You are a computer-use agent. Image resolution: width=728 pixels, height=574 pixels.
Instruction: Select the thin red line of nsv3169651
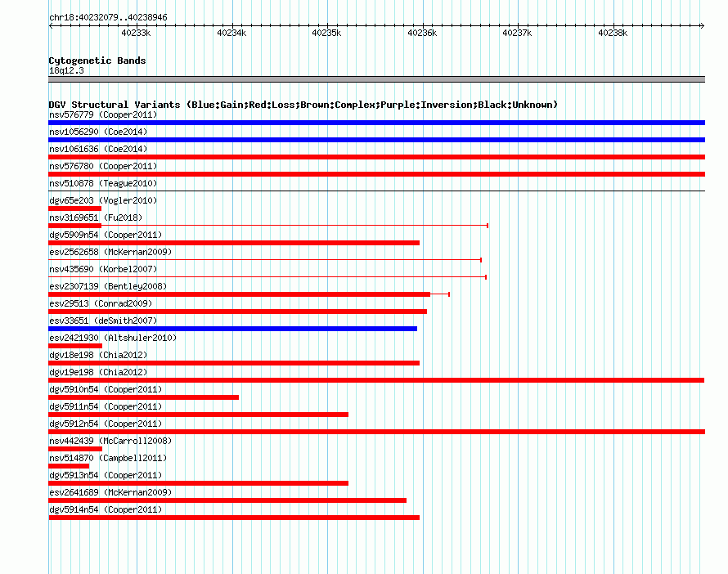294,226
